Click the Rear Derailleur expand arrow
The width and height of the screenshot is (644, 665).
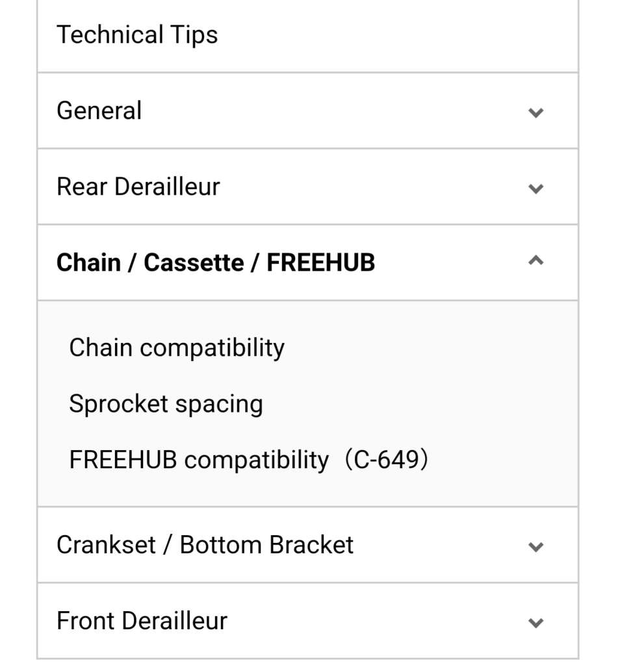[535, 188]
